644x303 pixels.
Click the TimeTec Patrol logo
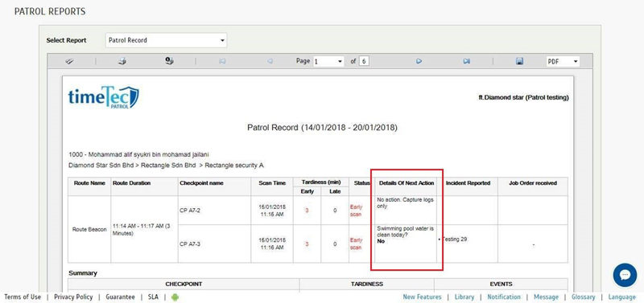click(x=104, y=96)
